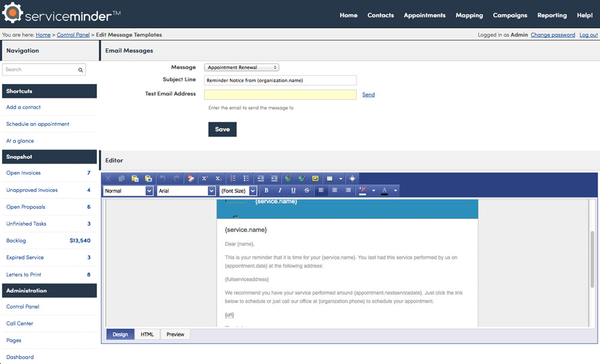Click the Cut scissors icon in editor

(108, 179)
